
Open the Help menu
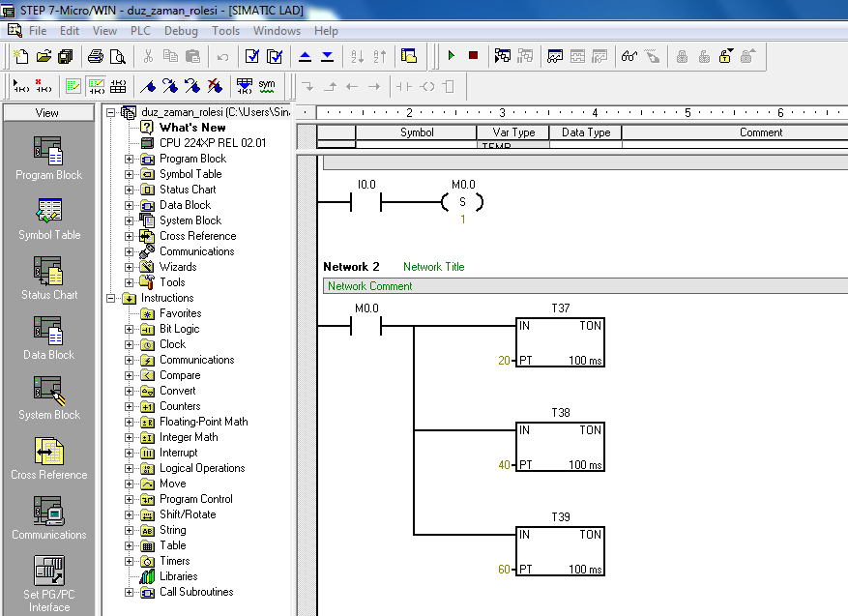tap(326, 31)
